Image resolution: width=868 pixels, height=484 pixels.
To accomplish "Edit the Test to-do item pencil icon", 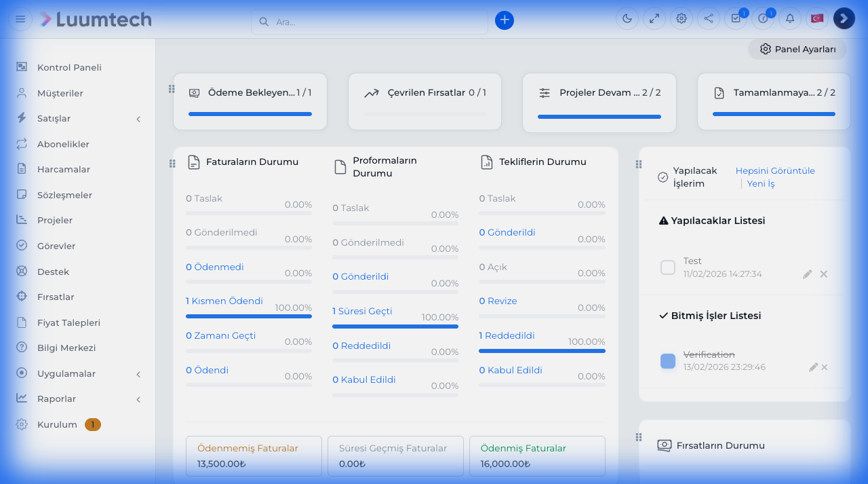I will 807,274.
